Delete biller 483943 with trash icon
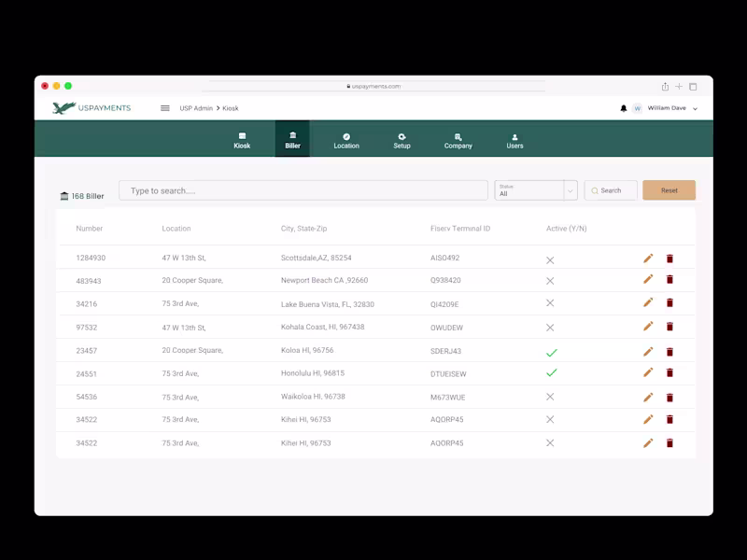 tap(669, 279)
